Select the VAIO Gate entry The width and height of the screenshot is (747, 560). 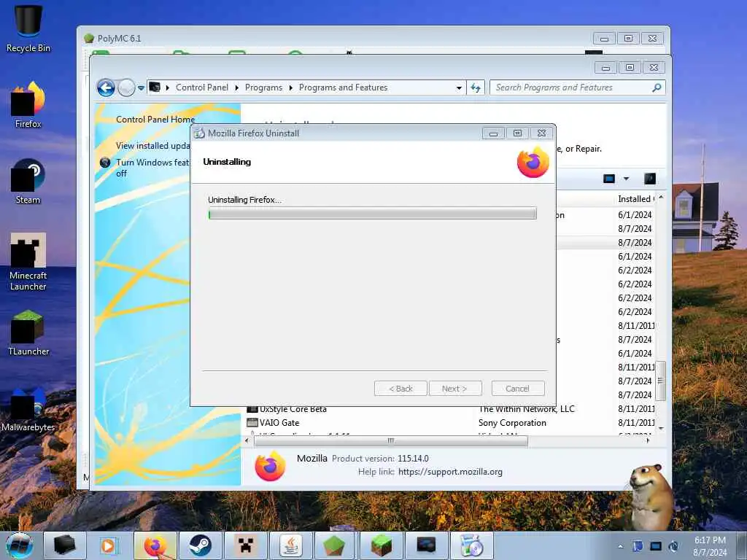[279, 423]
